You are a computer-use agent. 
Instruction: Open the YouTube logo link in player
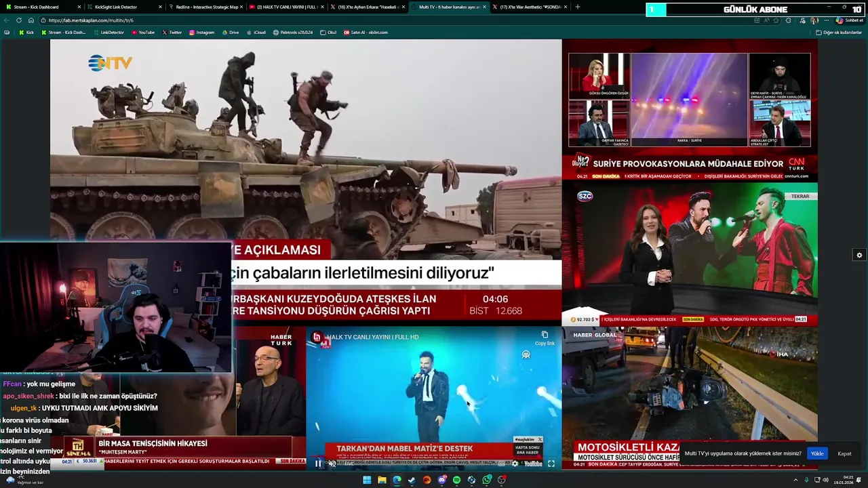click(x=533, y=464)
